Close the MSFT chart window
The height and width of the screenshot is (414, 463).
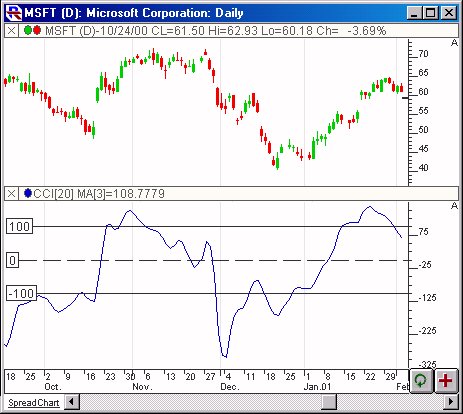[x=449, y=13]
